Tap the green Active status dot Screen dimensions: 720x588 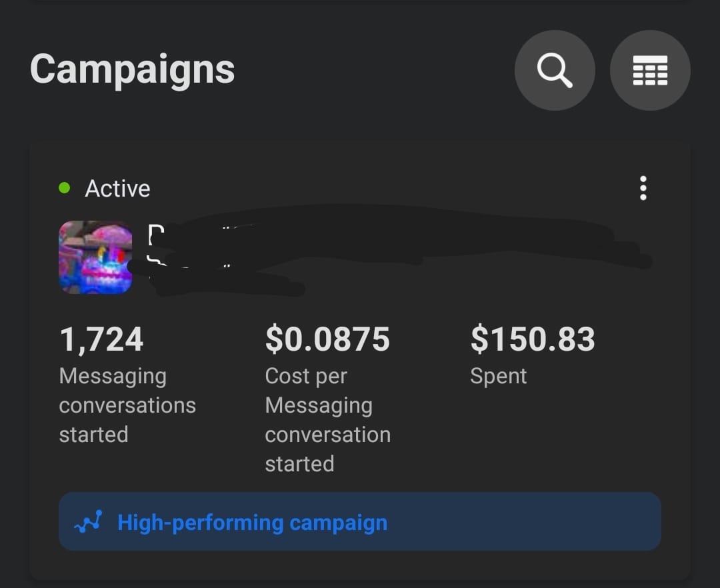[x=64, y=188]
